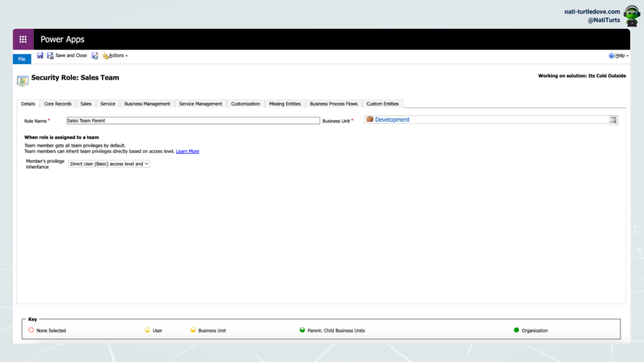
Task: Open the Custom Entities tab
Action: (x=382, y=104)
